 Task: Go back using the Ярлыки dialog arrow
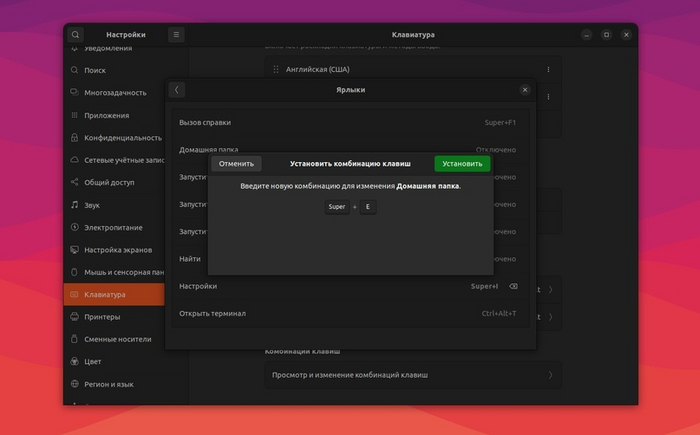[177, 90]
